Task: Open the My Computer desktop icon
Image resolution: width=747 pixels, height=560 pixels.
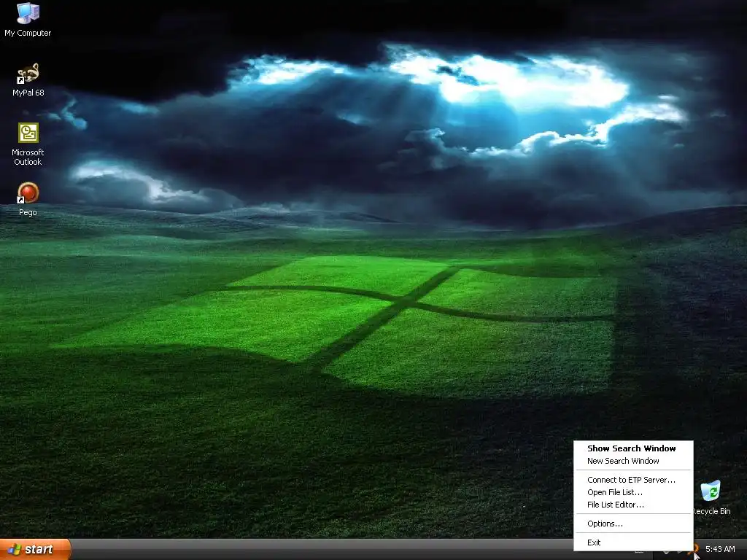Action: coord(28,20)
